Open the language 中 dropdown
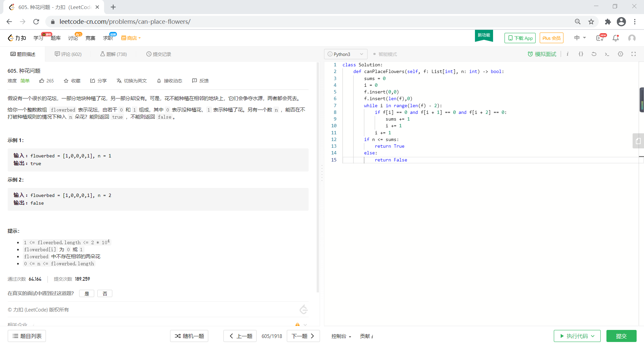Image resolution: width=644 pixels, height=345 pixels. [x=580, y=38]
